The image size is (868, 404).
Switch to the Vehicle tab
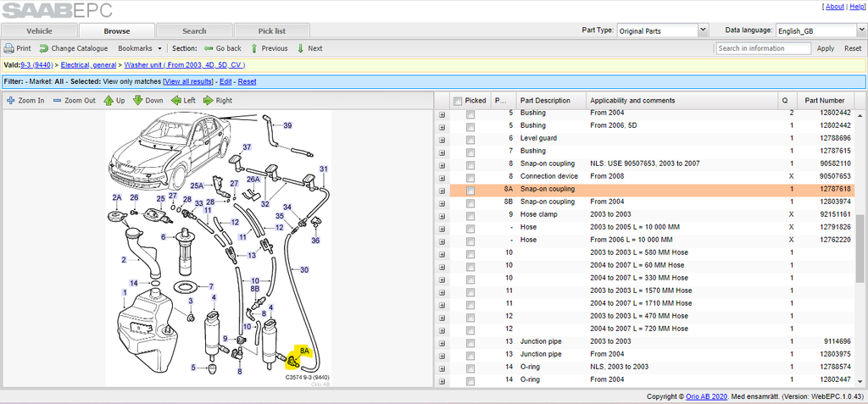(39, 31)
